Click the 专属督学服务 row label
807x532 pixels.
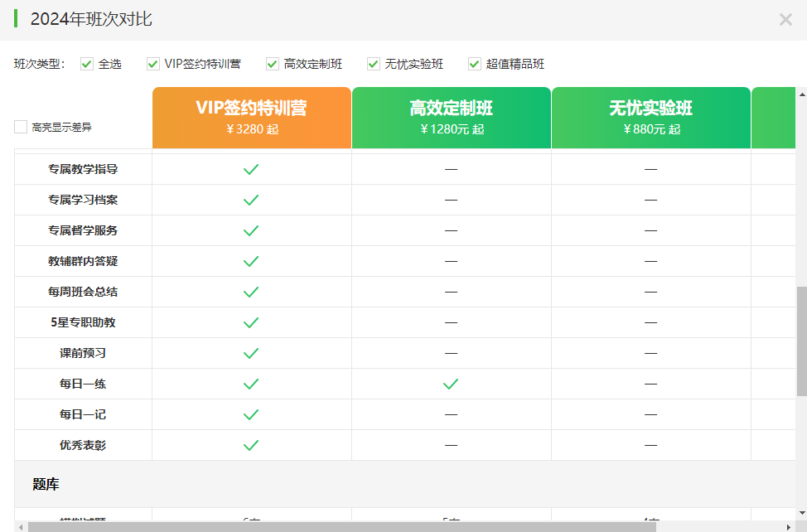(83, 230)
